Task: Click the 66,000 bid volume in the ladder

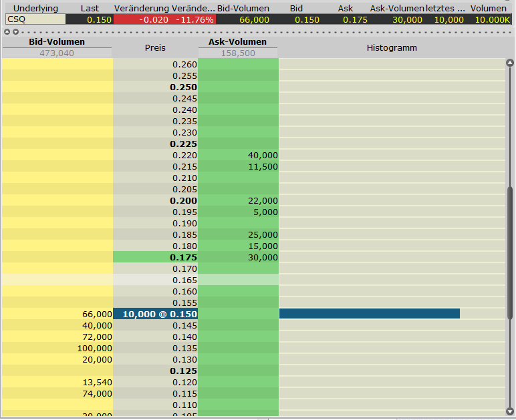Action: pyautogui.click(x=57, y=314)
